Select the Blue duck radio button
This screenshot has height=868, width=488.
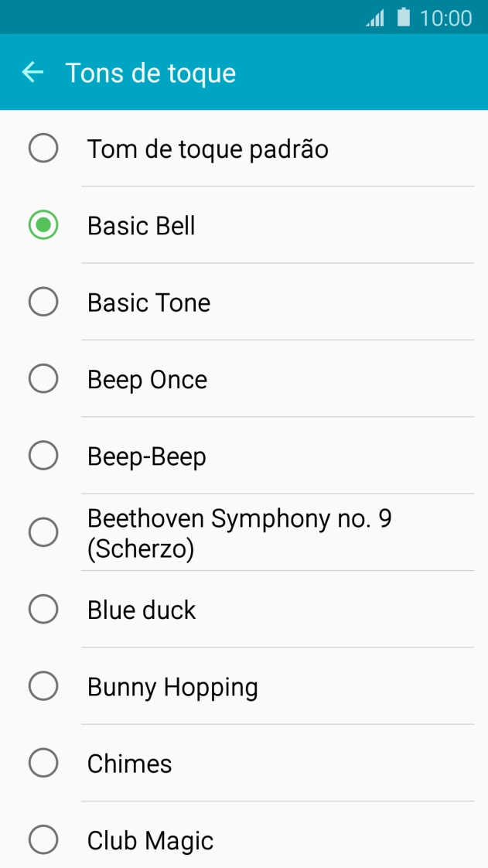click(43, 610)
